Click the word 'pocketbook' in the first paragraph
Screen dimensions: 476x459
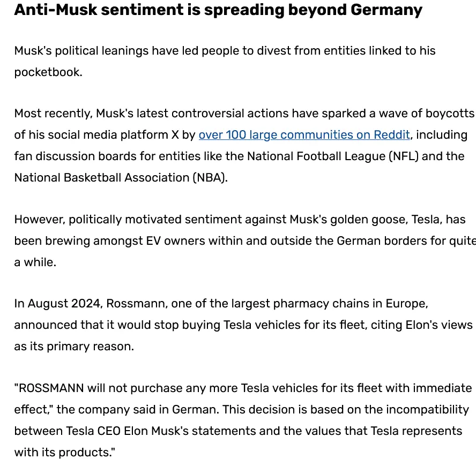tap(47, 72)
